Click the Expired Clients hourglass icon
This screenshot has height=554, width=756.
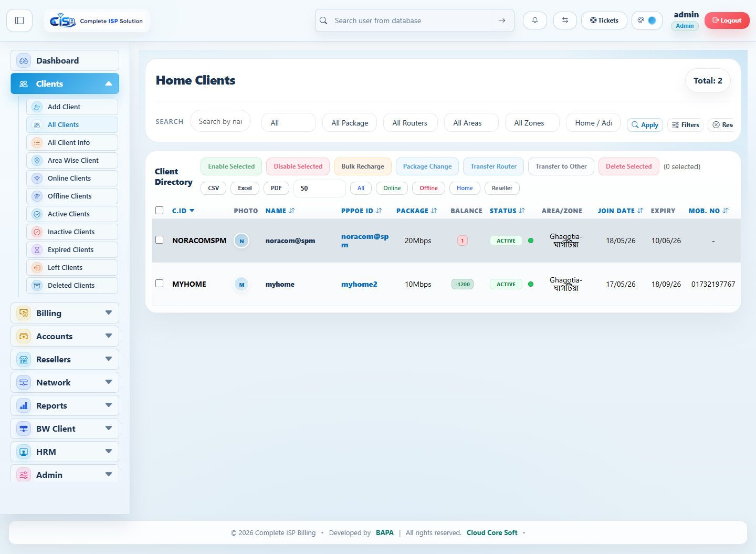[37, 250]
